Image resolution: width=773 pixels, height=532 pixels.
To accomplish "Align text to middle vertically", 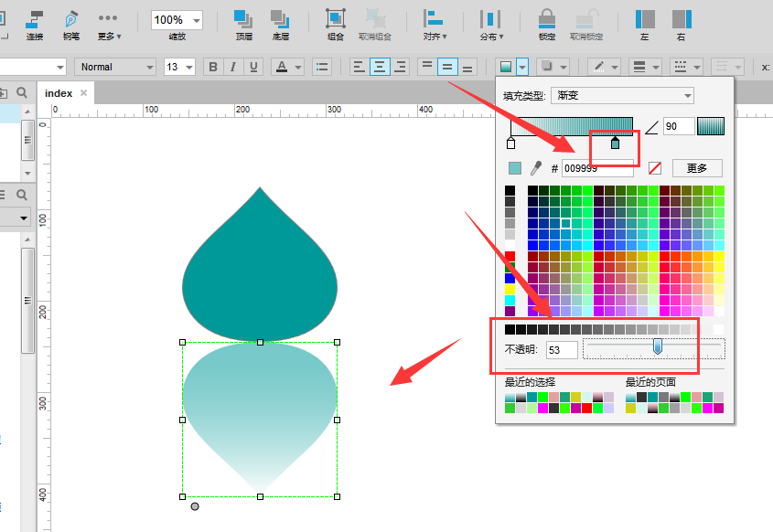I will point(447,67).
